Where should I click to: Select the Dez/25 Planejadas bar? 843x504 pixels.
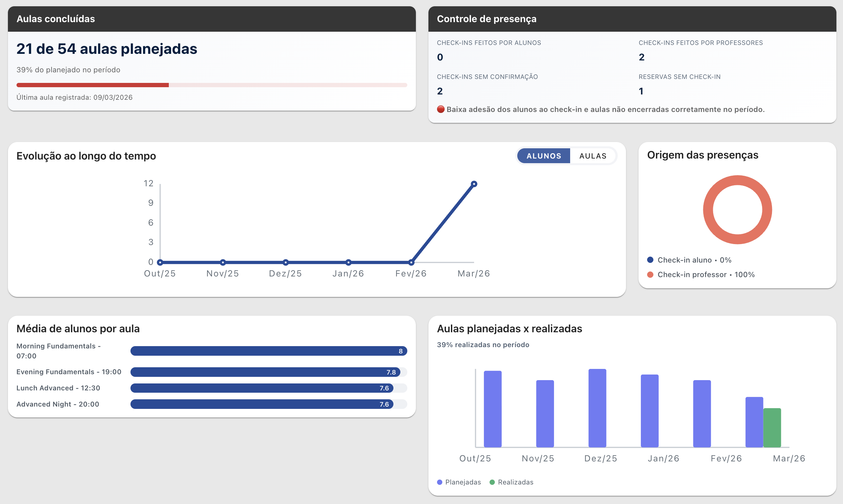pos(597,409)
